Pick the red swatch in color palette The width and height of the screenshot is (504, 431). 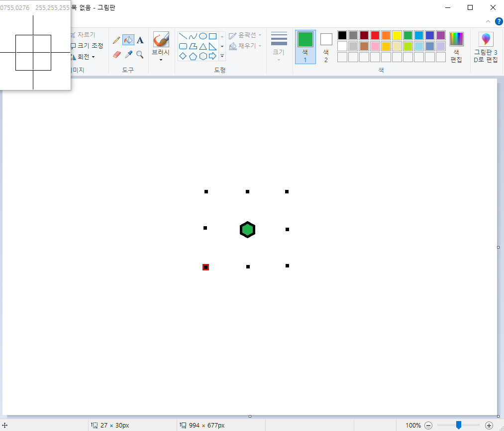pyautogui.click(x=375, y=35)
